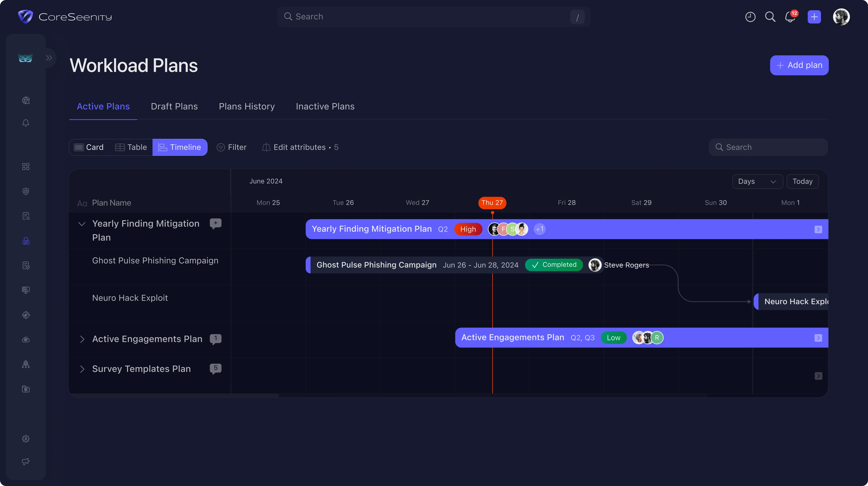This screenshot has height=486, width=868.
Task: Click the Steve Rogers avatar
Action: pos(595,265)
